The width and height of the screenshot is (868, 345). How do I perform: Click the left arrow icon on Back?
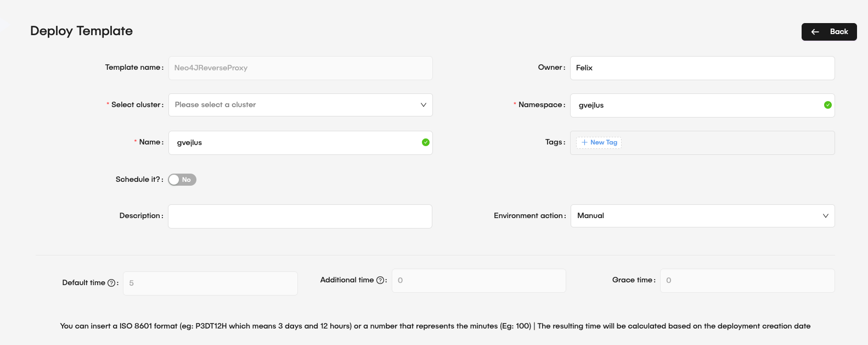815,32
